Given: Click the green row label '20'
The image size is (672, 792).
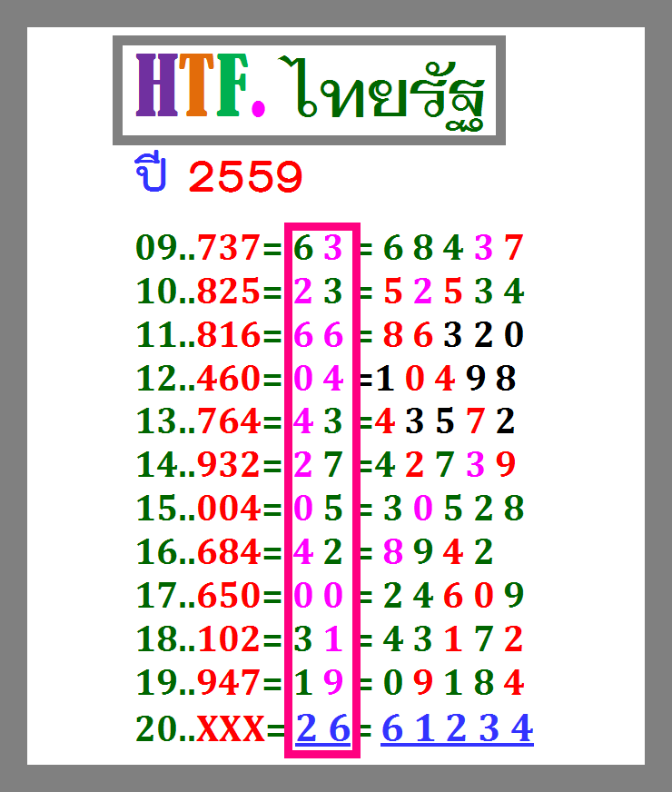Looking at the screenshot, I should click(x=156, y=728).
